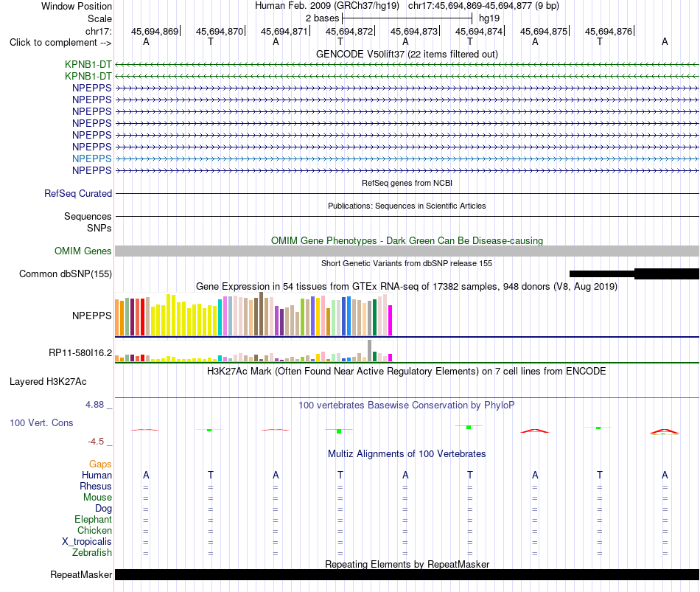Click 'Multiz Alignments of 100 Vertebrates' title
This screenshot has width=700, height=592.
[x=407, y=454]
